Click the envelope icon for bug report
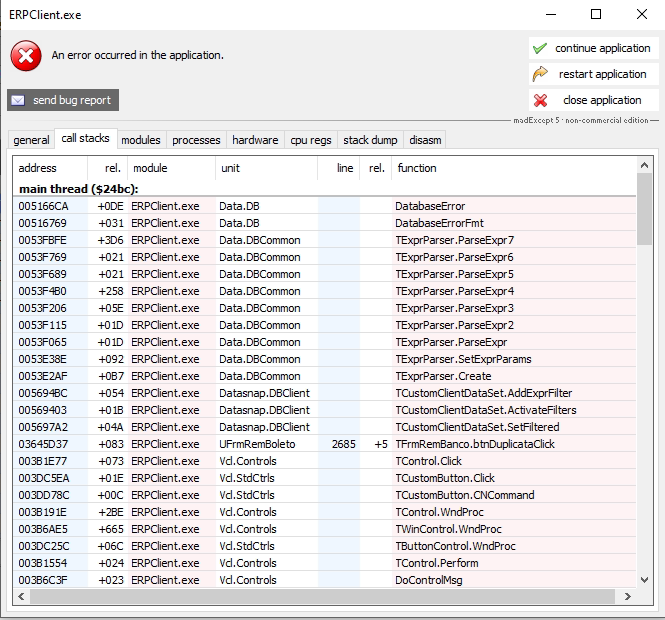The height and width of the screenshot is (620, 665). click(x=18, y=100)
